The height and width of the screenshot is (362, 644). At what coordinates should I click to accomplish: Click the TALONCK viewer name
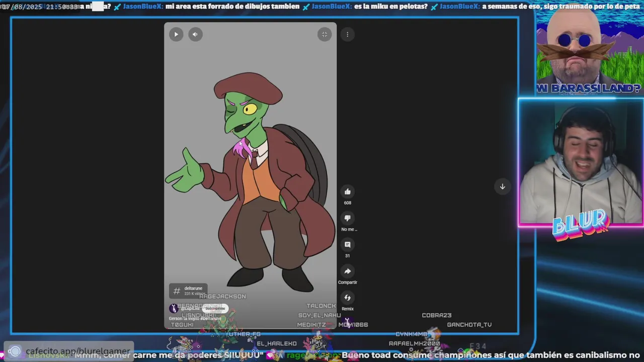[321, 306]
